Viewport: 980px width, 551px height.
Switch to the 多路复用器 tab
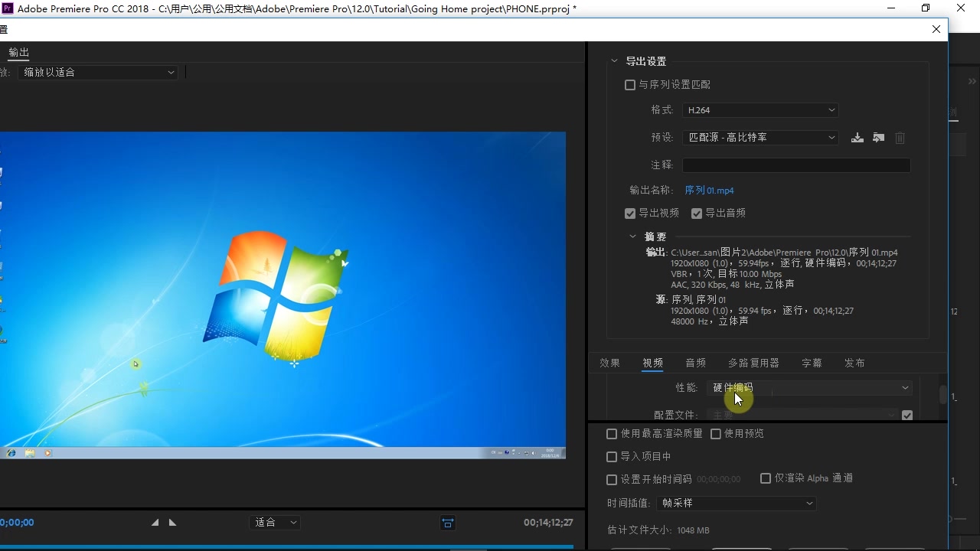tap(753, 364)
